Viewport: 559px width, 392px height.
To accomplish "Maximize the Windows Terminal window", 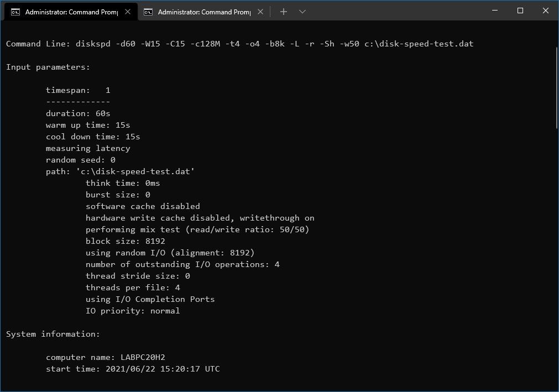I will coord(520,11).
